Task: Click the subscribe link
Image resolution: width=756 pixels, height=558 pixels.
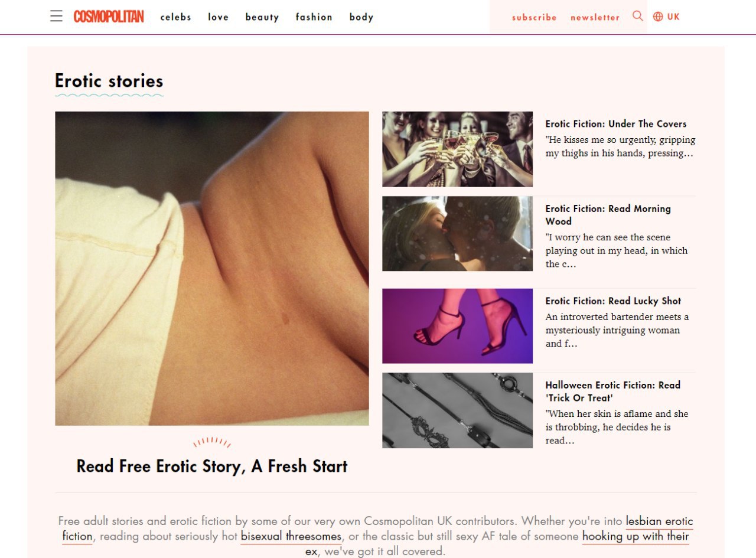Action: (535, 17)
